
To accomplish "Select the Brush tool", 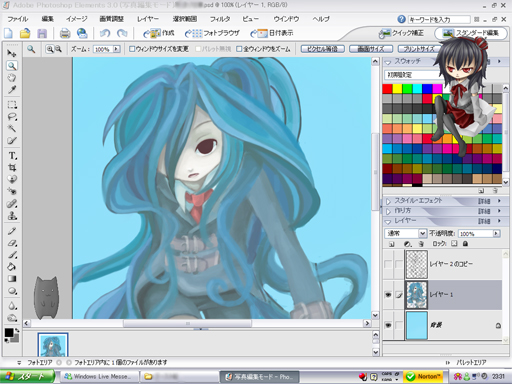I will tap(12, 255).
